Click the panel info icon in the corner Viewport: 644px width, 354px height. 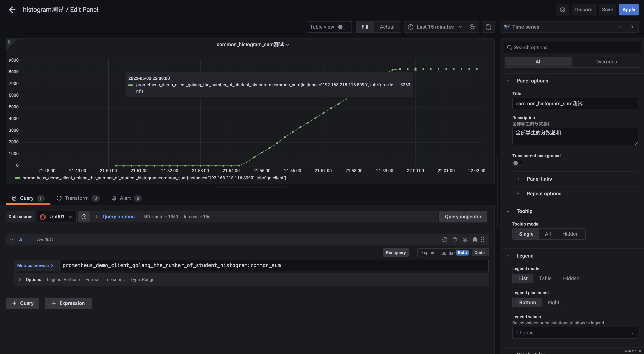9,42
